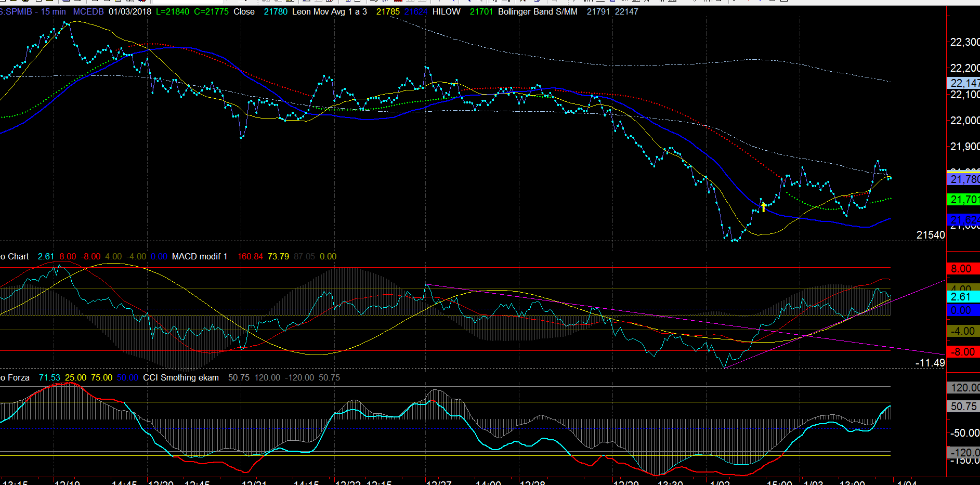Click the green 21,701 HILOW axis badge
The width and height of the screenshot is (980, 485).
(963, 200)
